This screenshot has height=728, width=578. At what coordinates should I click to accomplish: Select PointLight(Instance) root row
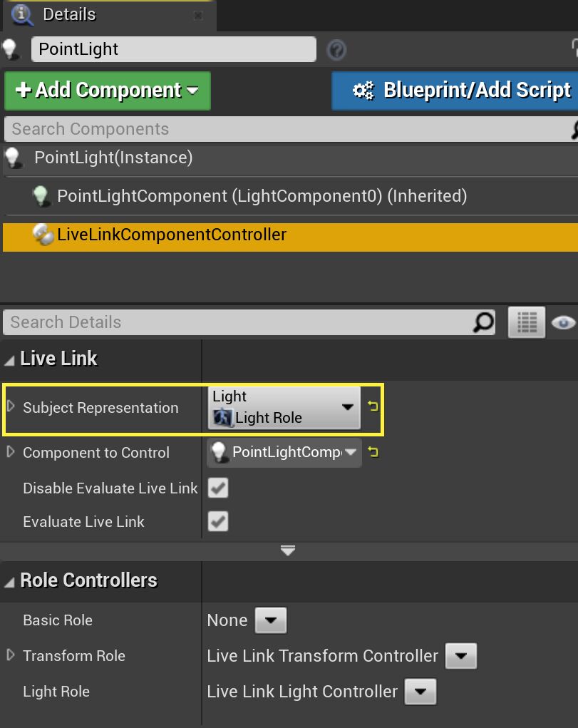click(291, 158)
